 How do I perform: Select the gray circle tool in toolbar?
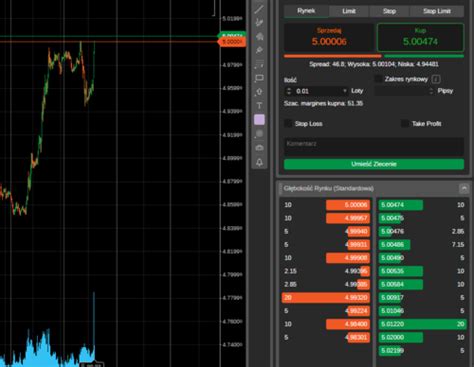point(259,134)
